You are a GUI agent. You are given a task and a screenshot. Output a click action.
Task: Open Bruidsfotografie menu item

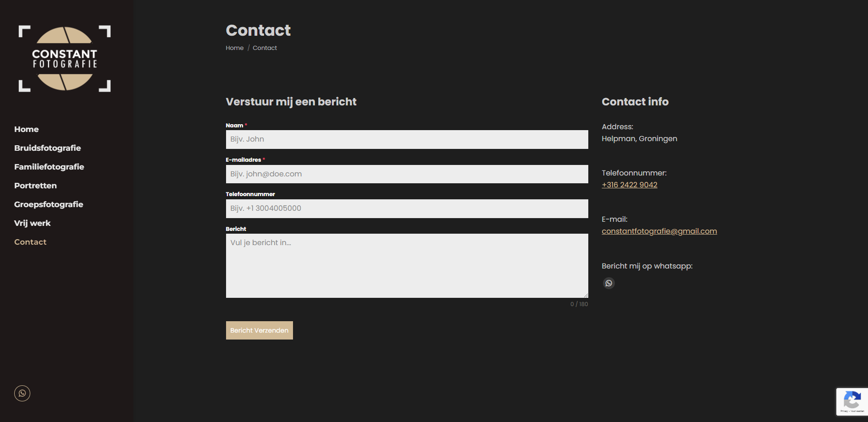click(48, 148)
